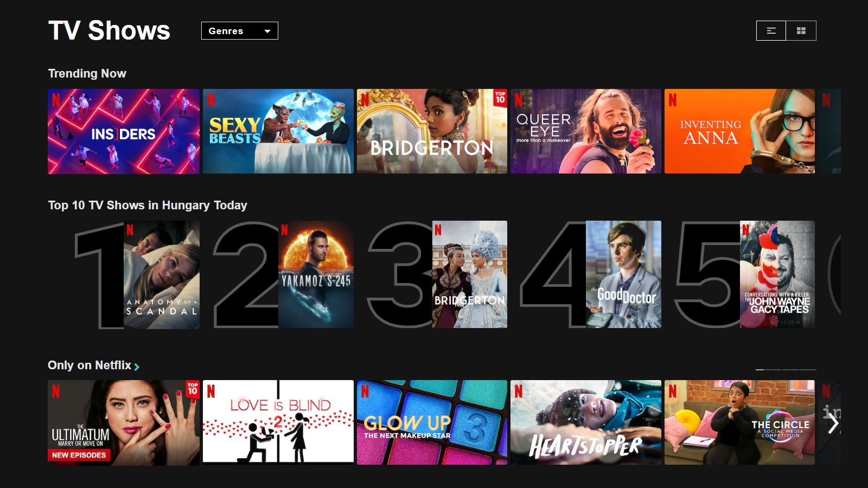Open number 5 John Wayne Gacy Tapes

point(777,274)
